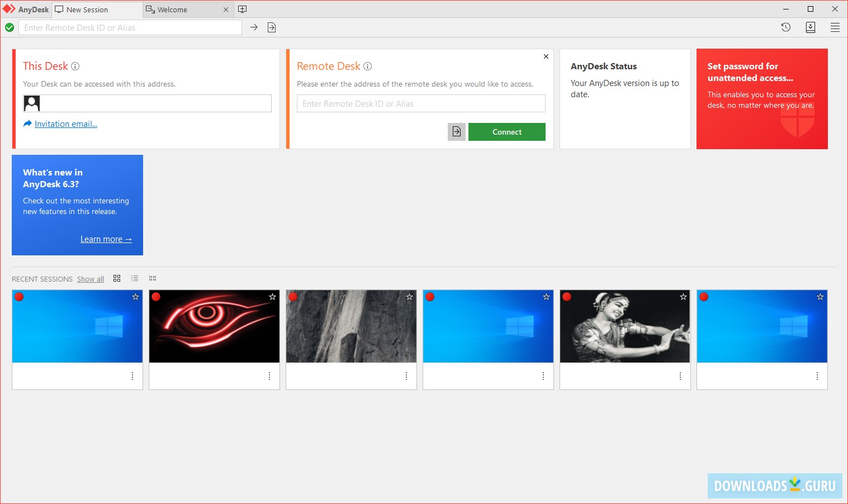Click the green connection status checkmark
Screen dimensions: 848x504
10,27
